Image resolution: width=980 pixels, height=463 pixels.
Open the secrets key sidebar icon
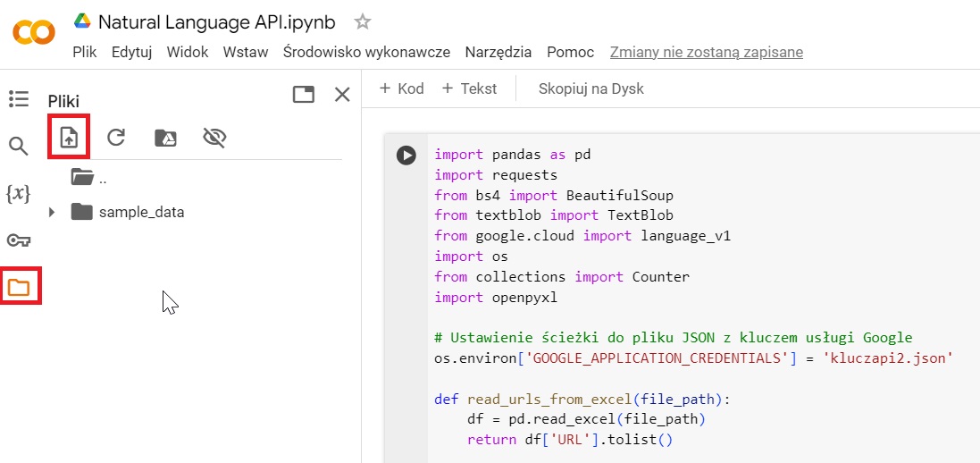pyautogui.click(x=19, y=240)
